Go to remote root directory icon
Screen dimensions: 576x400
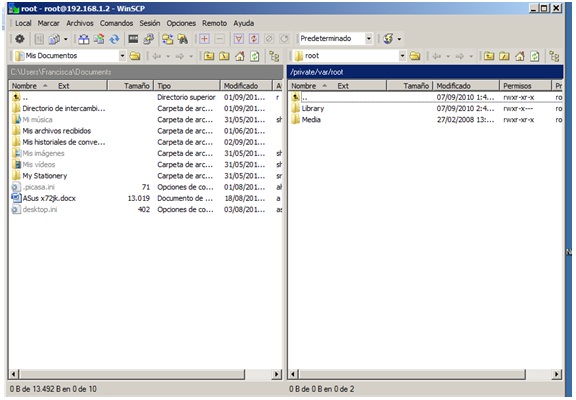pyautogui.click(x=504, y=56)
